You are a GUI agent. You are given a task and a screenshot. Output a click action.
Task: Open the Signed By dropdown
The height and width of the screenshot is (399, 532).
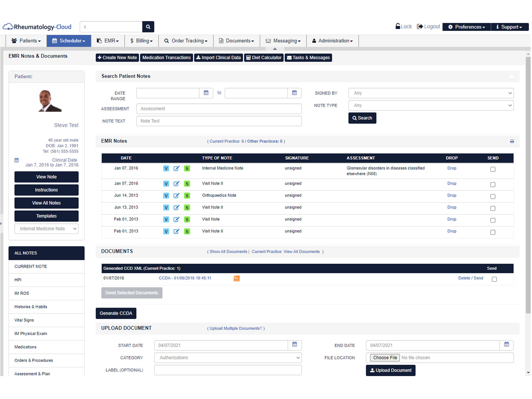(431, 93)
